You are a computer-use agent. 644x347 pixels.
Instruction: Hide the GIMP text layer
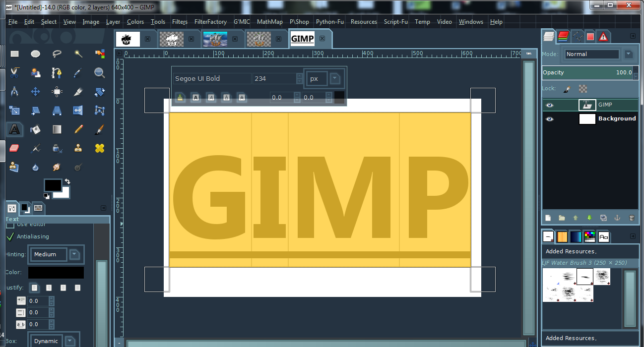pos(549,105)
